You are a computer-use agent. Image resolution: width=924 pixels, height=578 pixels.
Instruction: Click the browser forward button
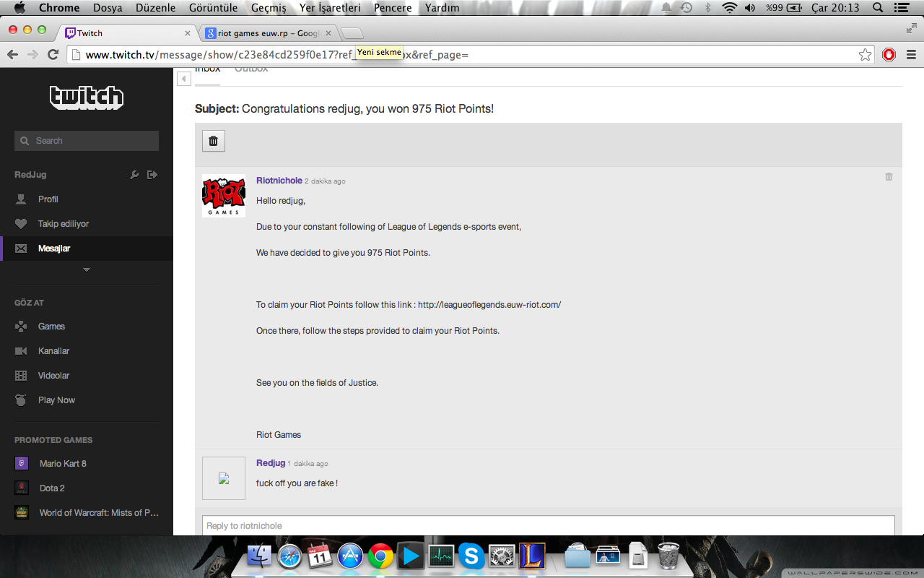tap(32, 55)
